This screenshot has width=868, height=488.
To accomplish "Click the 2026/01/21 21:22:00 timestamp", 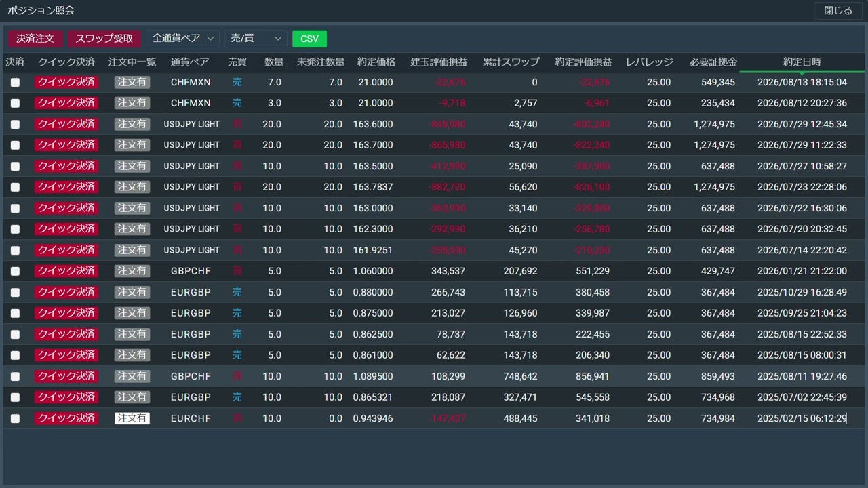I will coord(802,271).
